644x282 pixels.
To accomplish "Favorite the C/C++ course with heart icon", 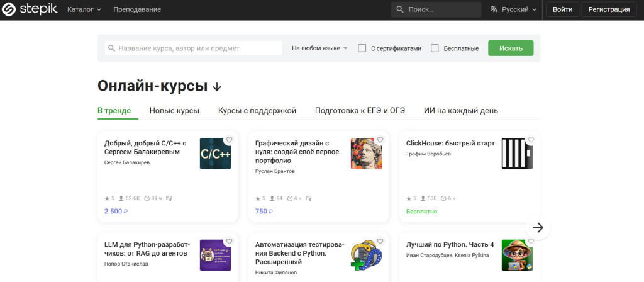I will (230, 140).
